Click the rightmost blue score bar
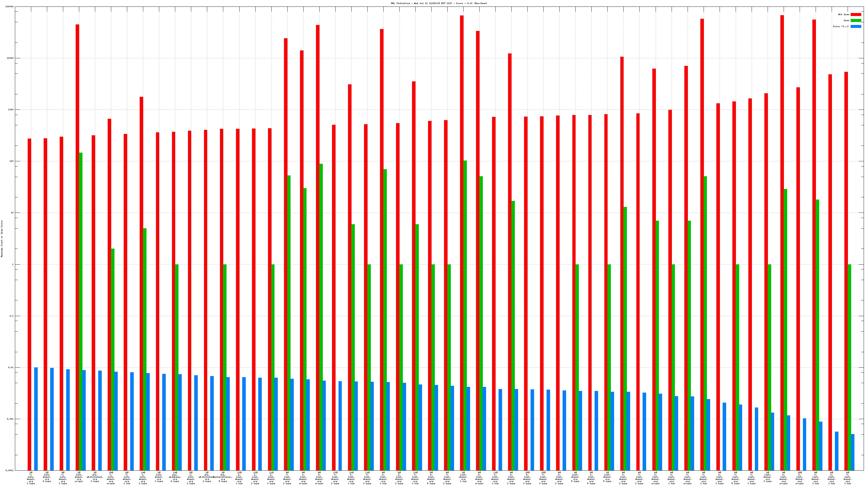The height and width of the screenshot is (488, 868). 853,452
